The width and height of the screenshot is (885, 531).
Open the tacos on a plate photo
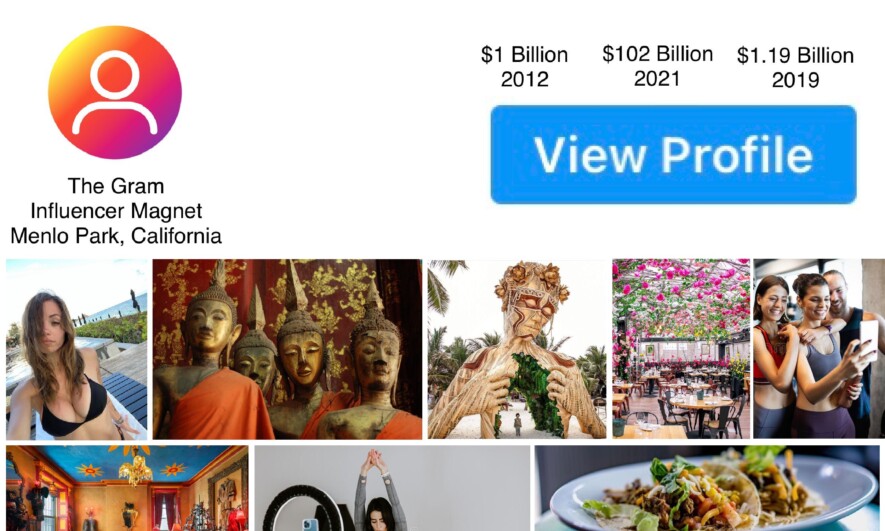(x=707, y=488)
